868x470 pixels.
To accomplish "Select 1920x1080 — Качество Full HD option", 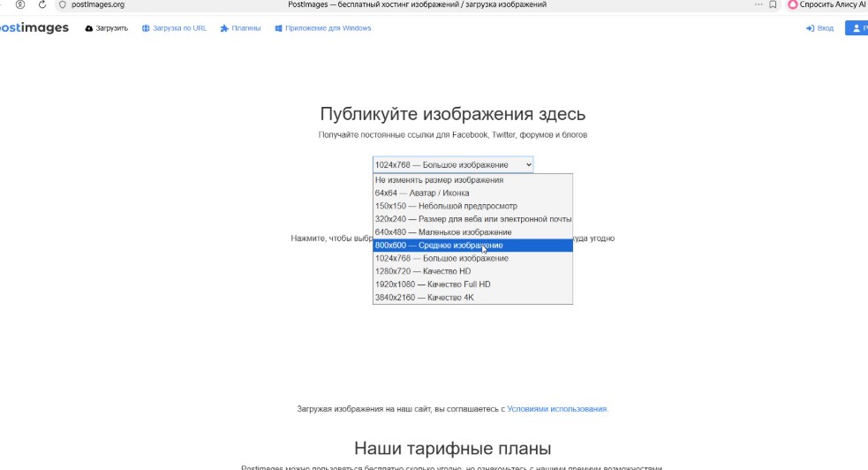I will click(x=472, y=284).
